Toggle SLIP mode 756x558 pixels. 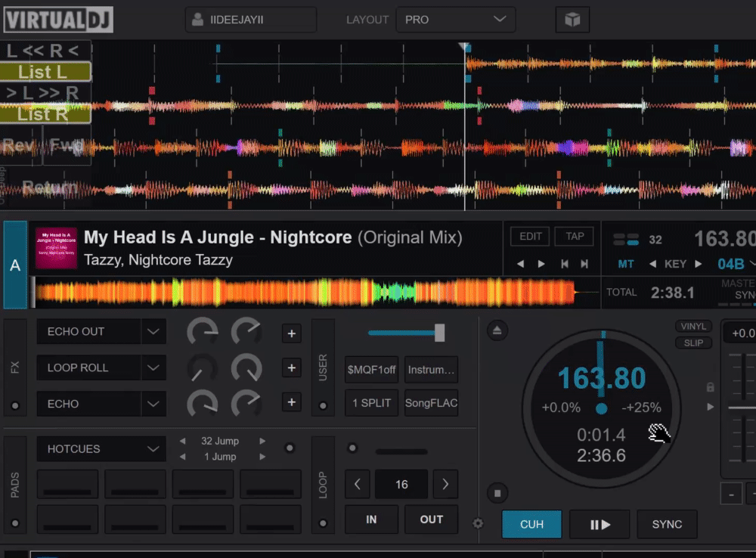693,343
